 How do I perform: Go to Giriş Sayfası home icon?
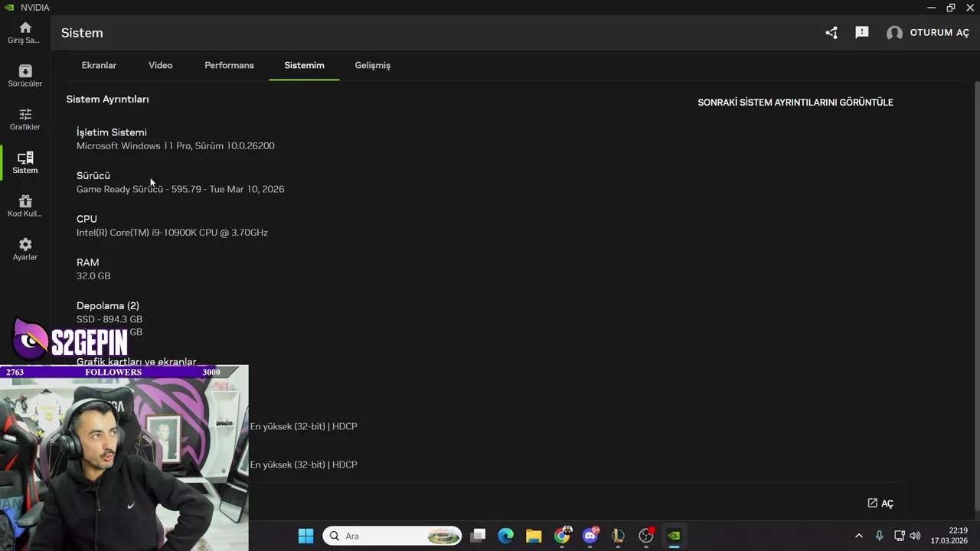[x=25, y=32]
